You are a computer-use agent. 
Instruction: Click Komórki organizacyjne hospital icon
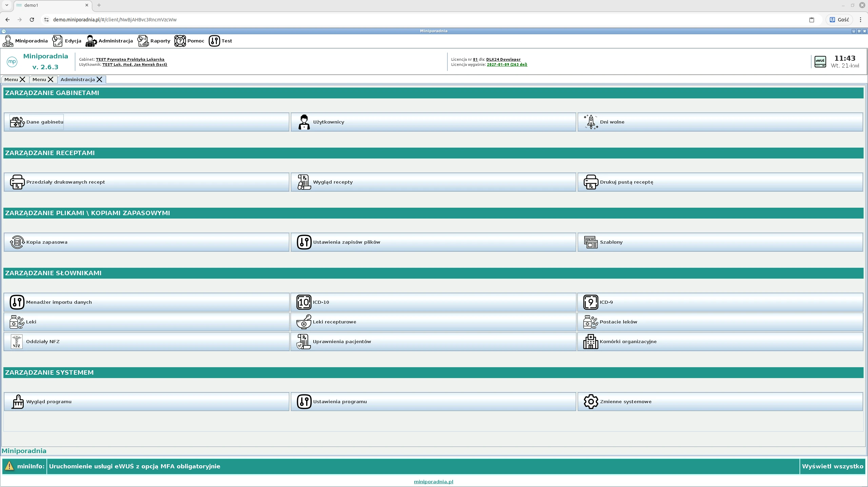[590, 341]
